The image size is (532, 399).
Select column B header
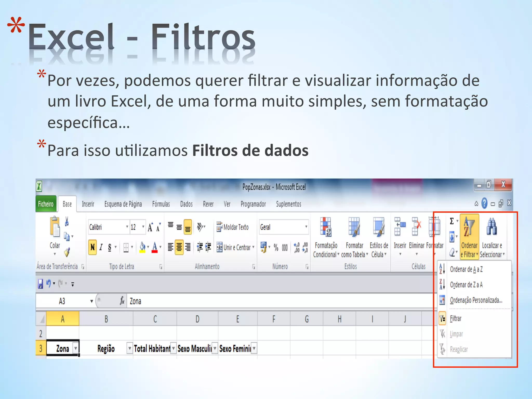point(106,319)
